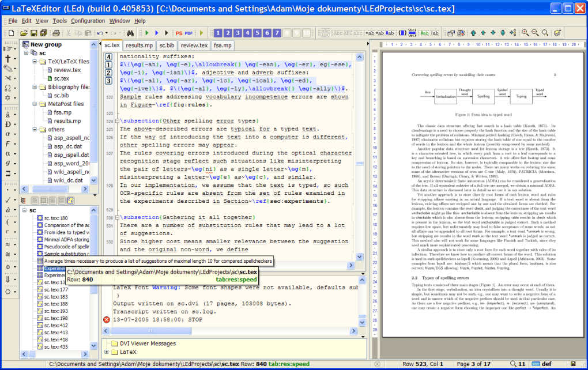Collapse the TeX/LaTeX files folder
The height and width of the screenshot is (370, 588).
pyautogui.click(x=35, y=62)
